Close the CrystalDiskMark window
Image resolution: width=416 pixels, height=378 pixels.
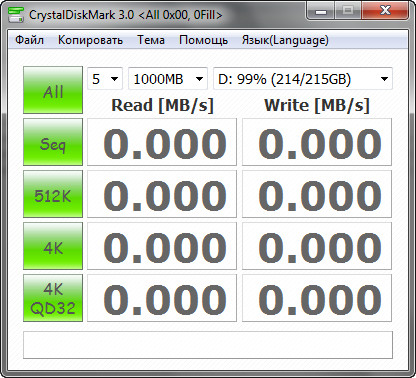point(385,11)
